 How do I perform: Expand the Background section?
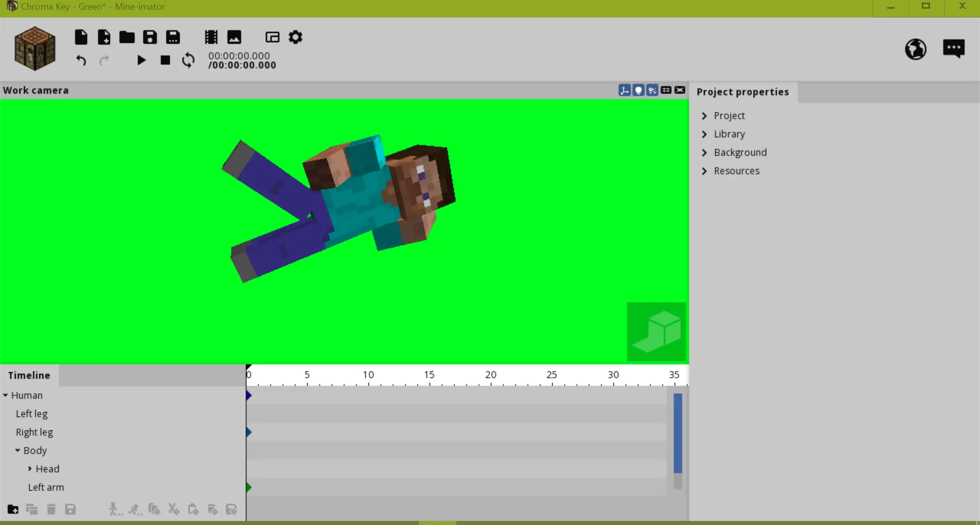coord(704,153)
